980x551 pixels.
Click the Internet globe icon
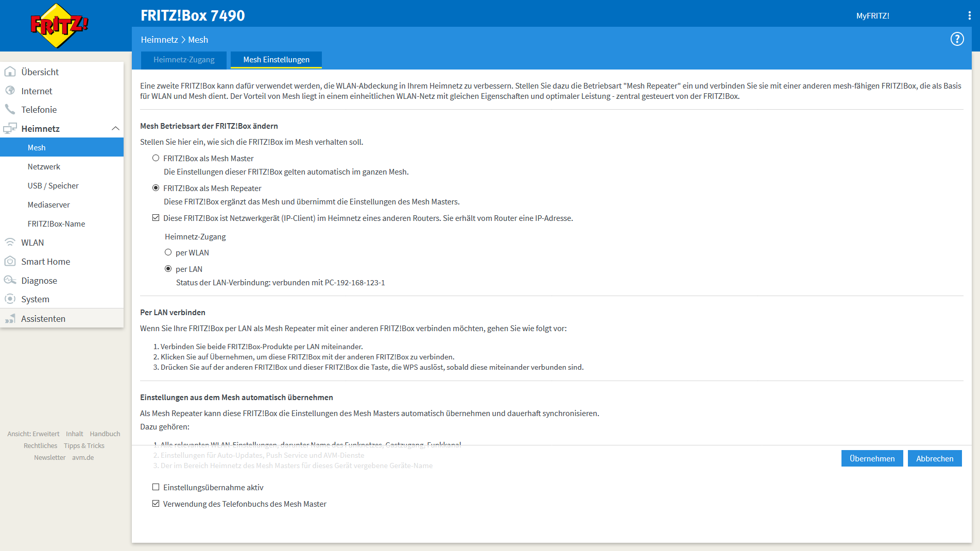(x=10, y=91)
